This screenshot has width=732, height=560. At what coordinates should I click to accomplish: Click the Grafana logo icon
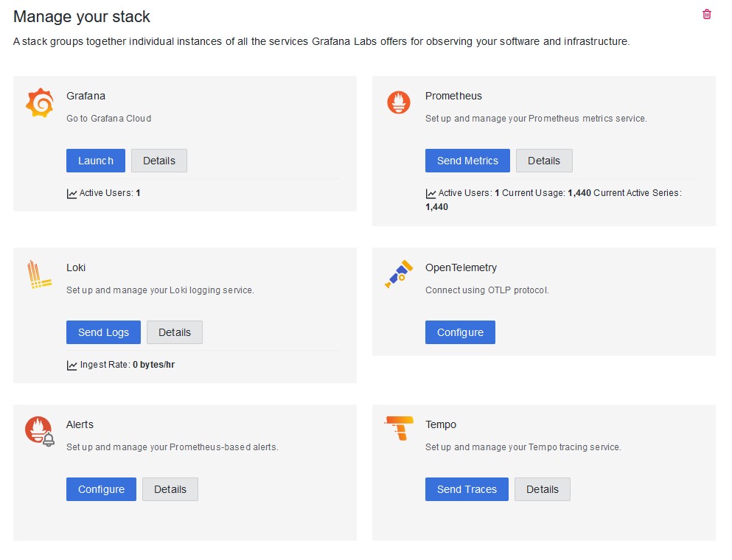coord(39,102)
